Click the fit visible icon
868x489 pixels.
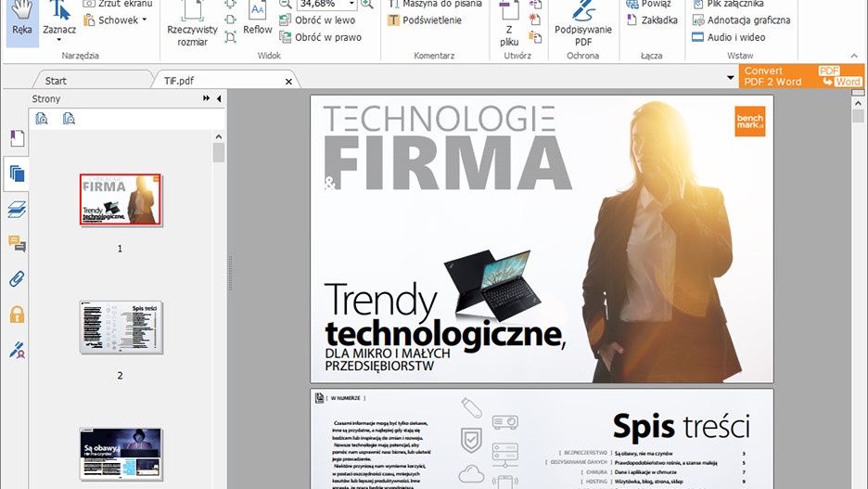[x=231, y=37]
